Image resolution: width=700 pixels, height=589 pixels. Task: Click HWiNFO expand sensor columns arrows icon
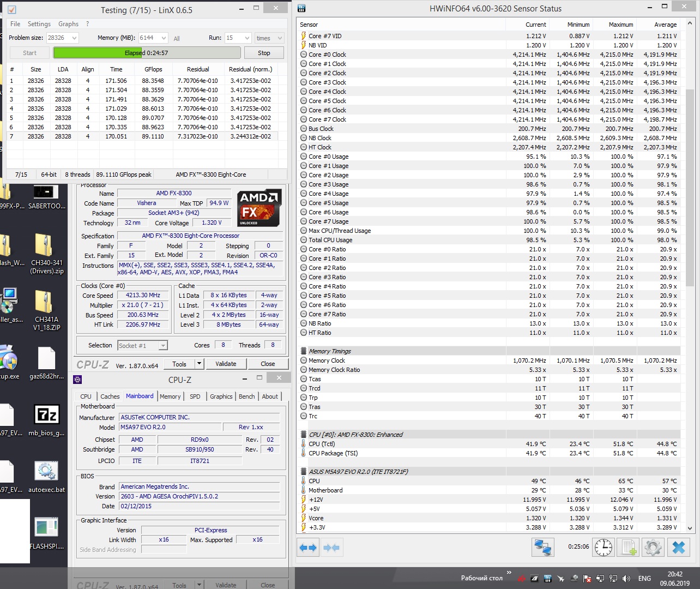pos(308,548)
